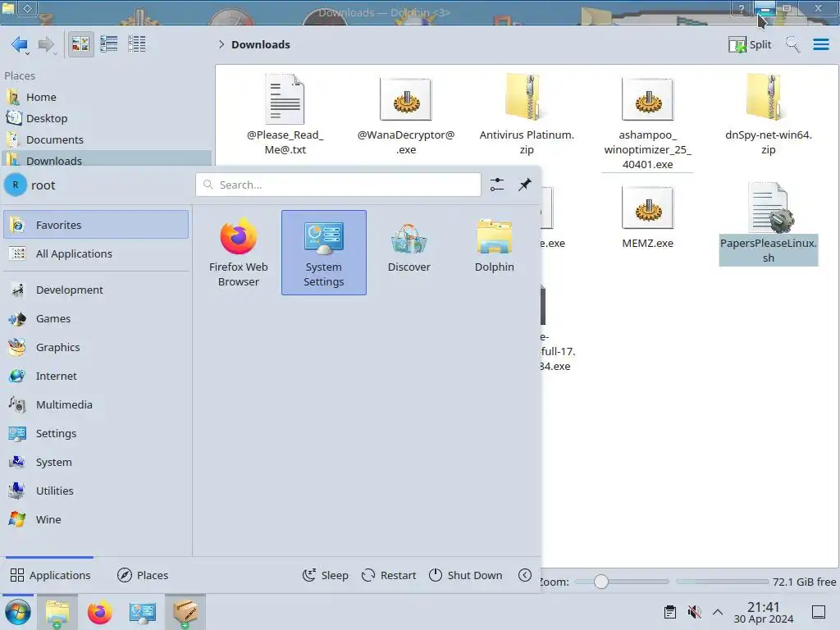The width and height of the screenshot is (840, 630).
Task: Select the All Applications category
Action: pos(96,253)
